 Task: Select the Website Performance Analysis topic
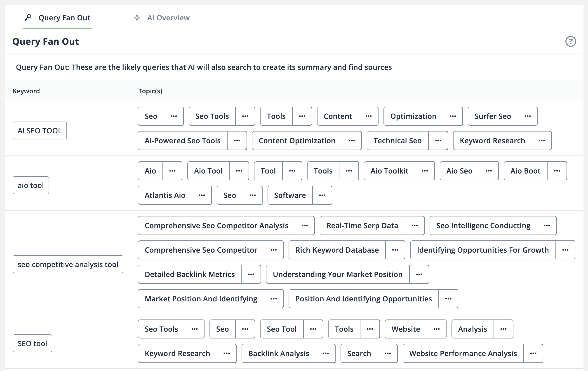[x=463, y=353]
